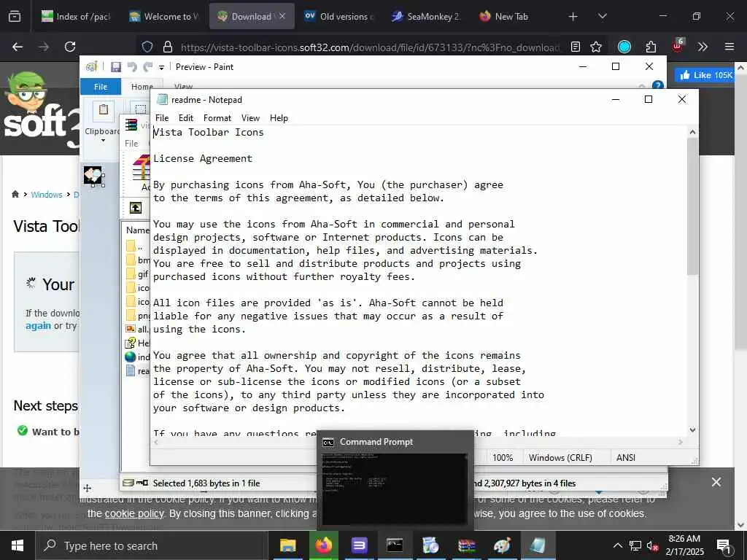This screenshot has width=747, height=560.
Task: Click the Paste clipboard icon in Paint
Action: (103, 111)
